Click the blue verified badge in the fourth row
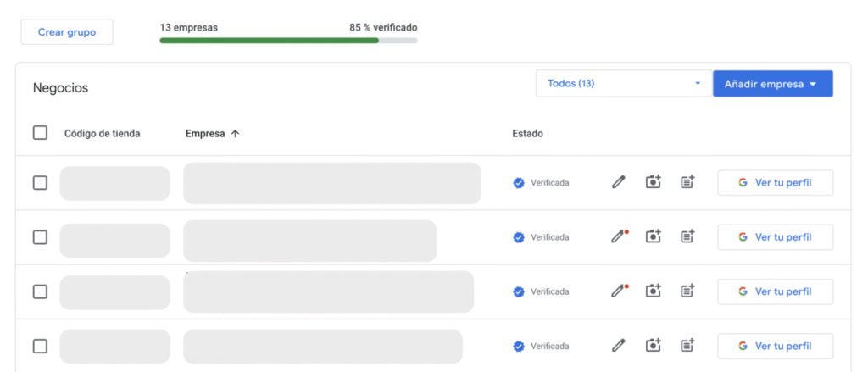 (519, 346)
